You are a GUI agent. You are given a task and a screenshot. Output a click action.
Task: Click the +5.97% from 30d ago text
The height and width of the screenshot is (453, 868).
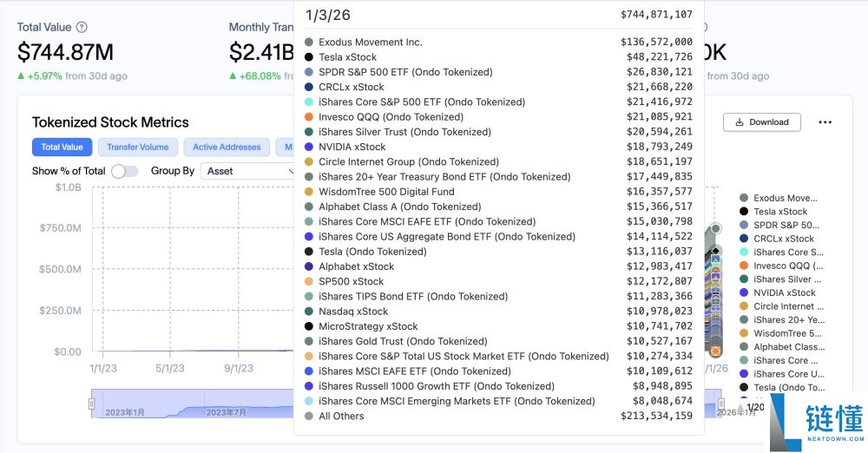[73, 75]
